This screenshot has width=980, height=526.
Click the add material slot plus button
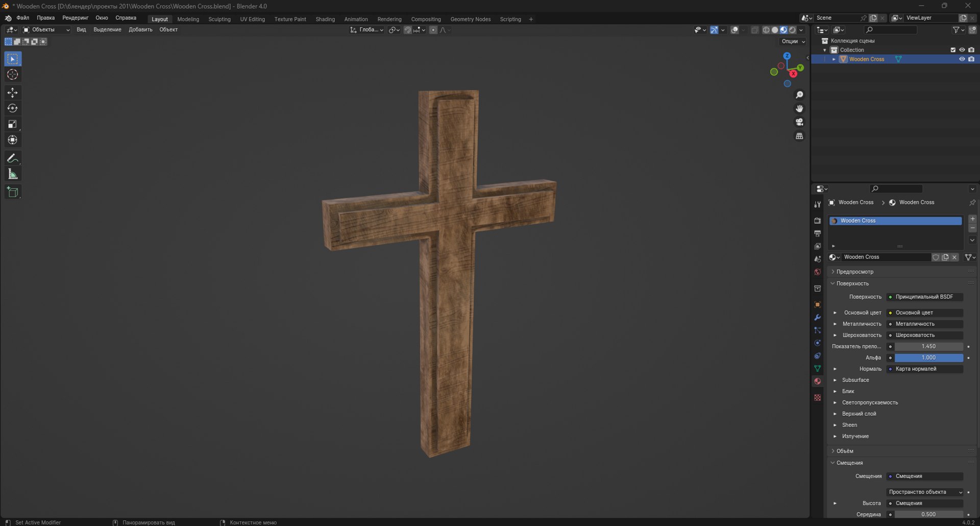pos(972,219)
